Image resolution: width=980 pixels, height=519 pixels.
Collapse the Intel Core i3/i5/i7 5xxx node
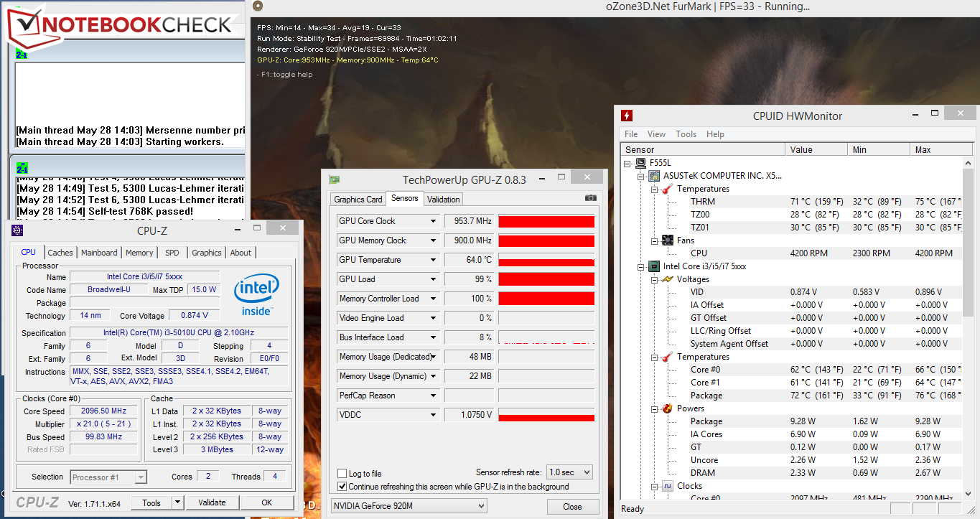pyautogui.click(x=641, y=266)
